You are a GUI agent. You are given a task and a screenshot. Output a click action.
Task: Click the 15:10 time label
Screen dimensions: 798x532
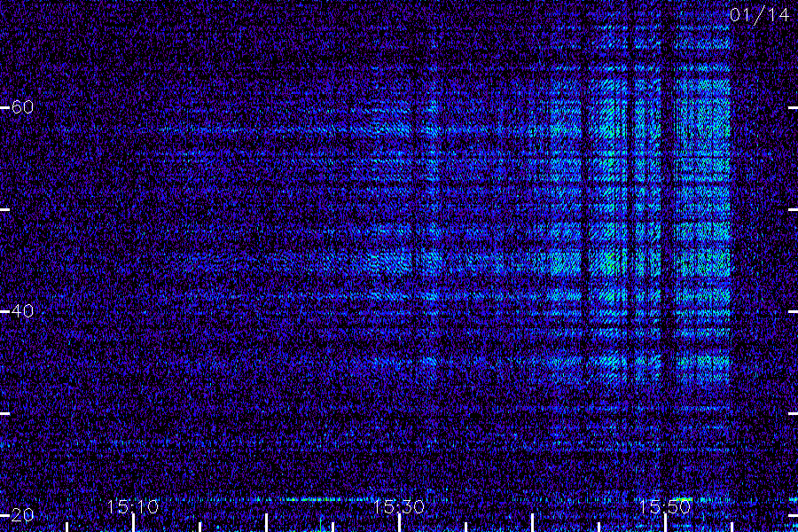point(133,506)
